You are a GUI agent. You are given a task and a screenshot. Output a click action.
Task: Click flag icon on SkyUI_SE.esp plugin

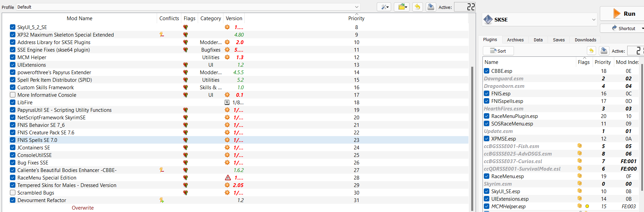coord(580,191)
